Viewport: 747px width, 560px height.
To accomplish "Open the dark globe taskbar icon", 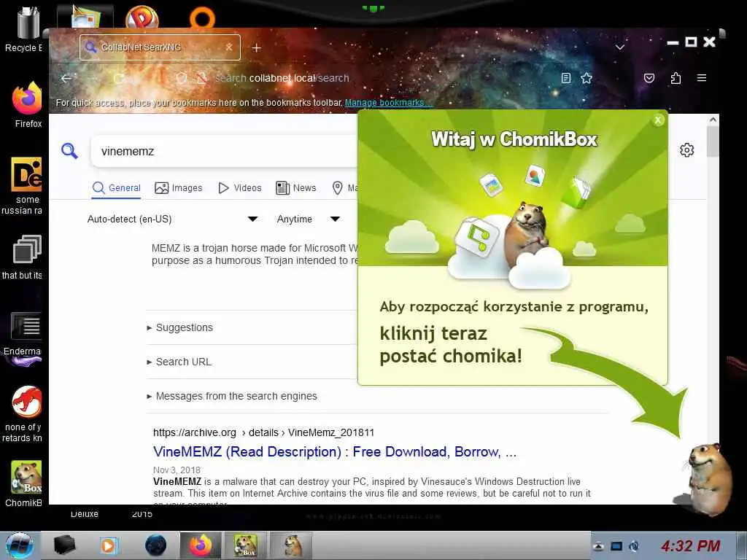I will 156,545.
